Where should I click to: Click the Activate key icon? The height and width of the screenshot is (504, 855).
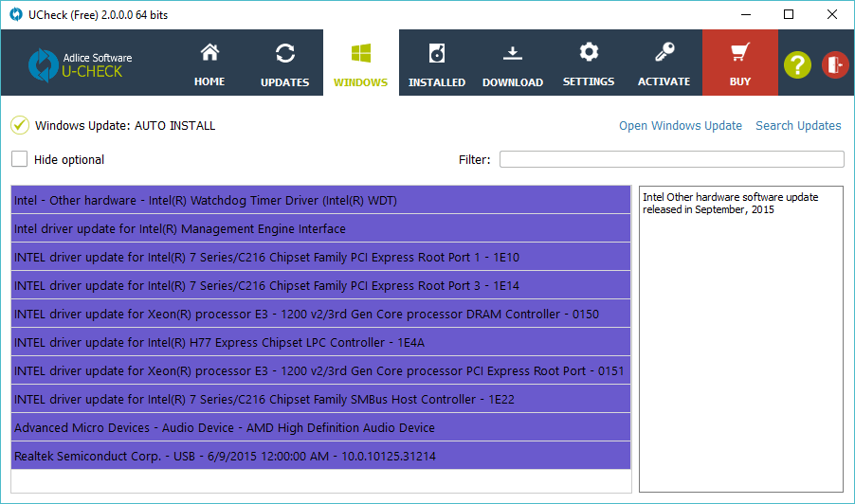pos(664,53)
